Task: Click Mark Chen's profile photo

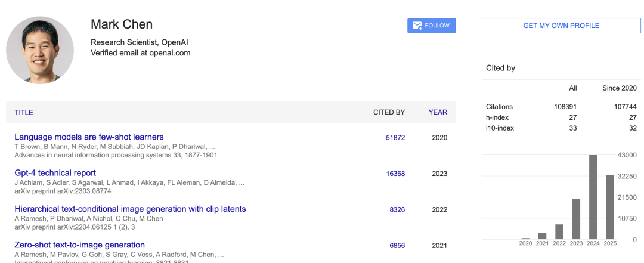Action: (x=40, y=49)
